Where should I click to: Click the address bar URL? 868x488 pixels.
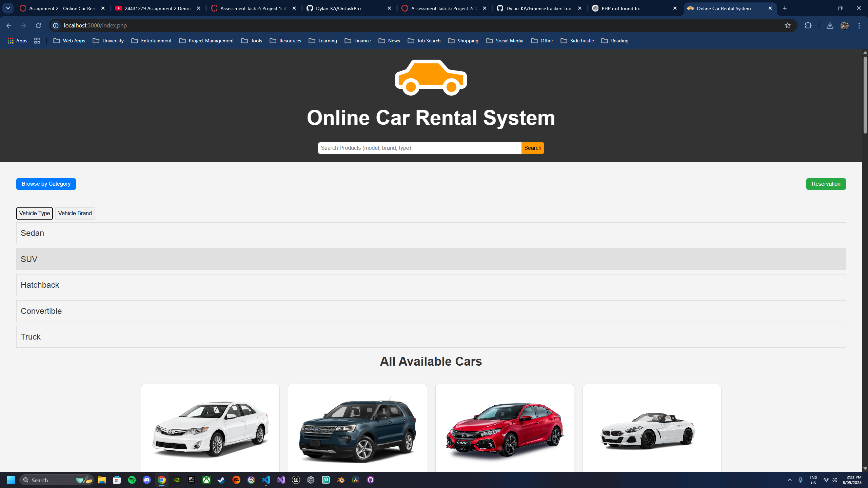[95, 25]
